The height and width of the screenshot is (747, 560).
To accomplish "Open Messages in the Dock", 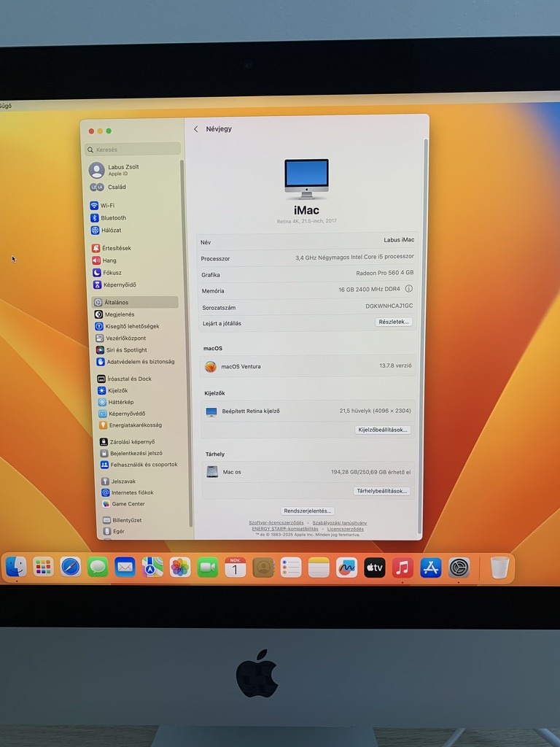I will pyautogui.click(x=98, y=567).
